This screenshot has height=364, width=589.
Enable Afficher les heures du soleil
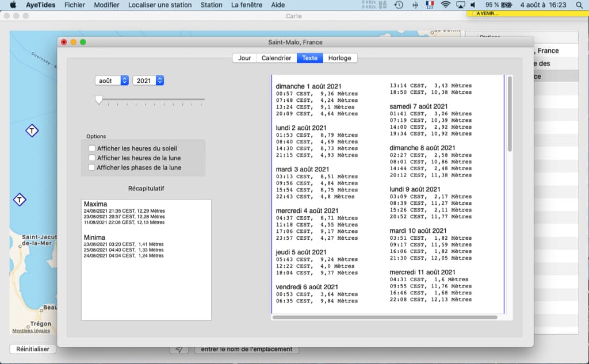tap(91, 148)
